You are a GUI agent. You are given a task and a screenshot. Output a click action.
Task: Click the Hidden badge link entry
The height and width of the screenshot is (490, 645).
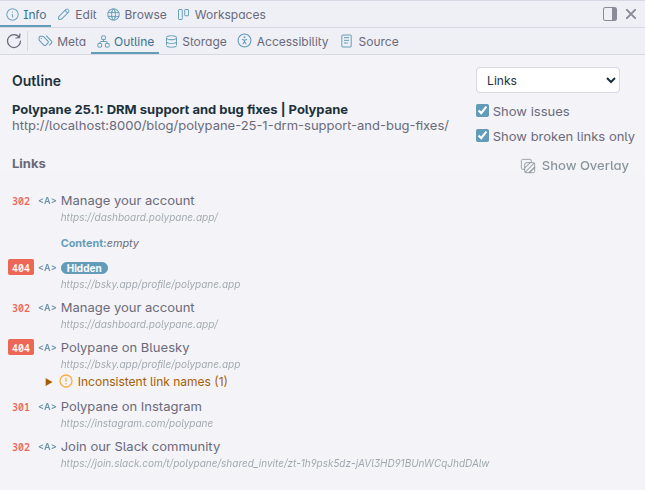(84, 268)
